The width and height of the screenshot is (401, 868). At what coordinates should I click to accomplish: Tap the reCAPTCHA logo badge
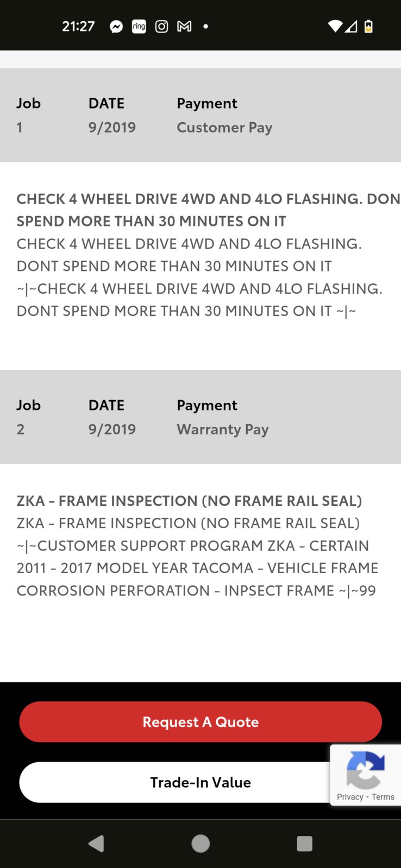pos(365,770)
